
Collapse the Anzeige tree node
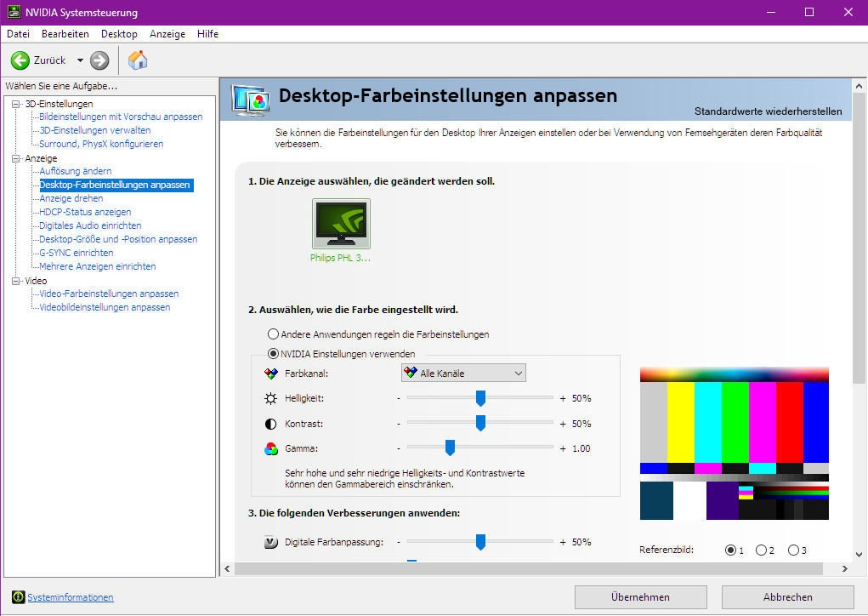16,158
